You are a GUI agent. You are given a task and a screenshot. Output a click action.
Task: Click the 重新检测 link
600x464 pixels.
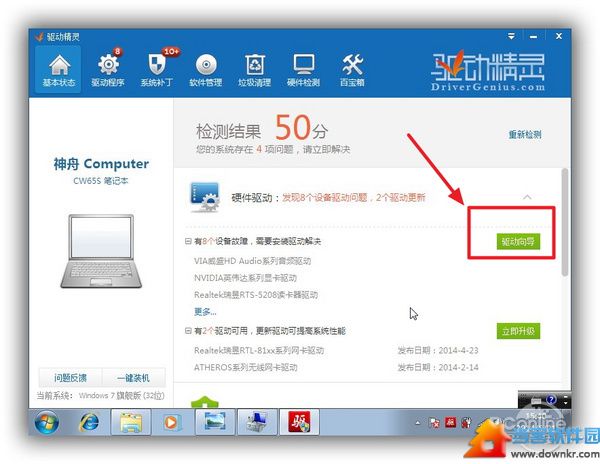coord(525,134)
